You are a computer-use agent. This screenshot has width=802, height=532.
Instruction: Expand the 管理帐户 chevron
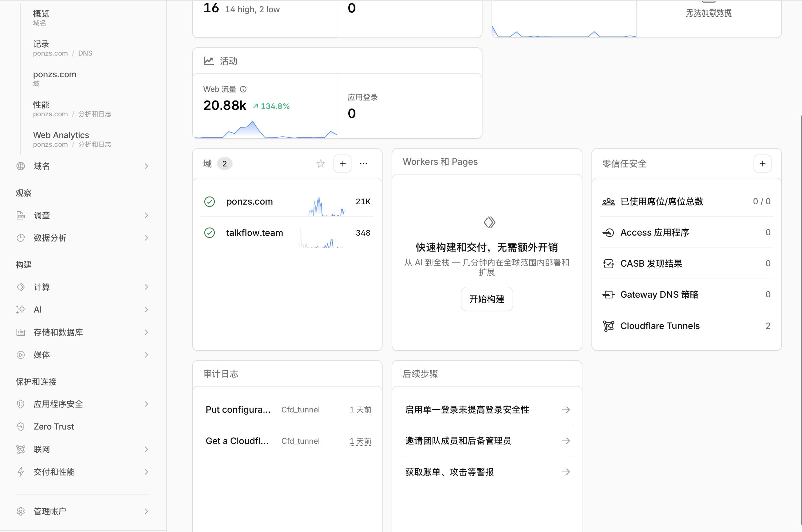pyautogui.click(x=146, y=511)
